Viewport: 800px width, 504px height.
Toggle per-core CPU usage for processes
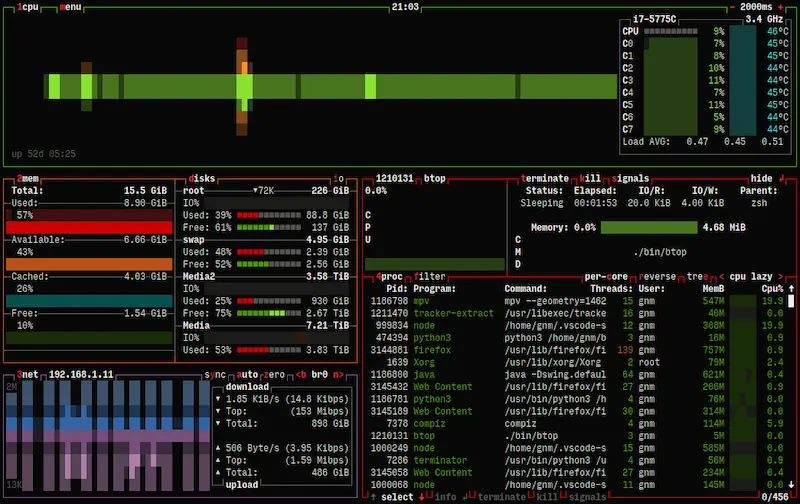point(606,276)
